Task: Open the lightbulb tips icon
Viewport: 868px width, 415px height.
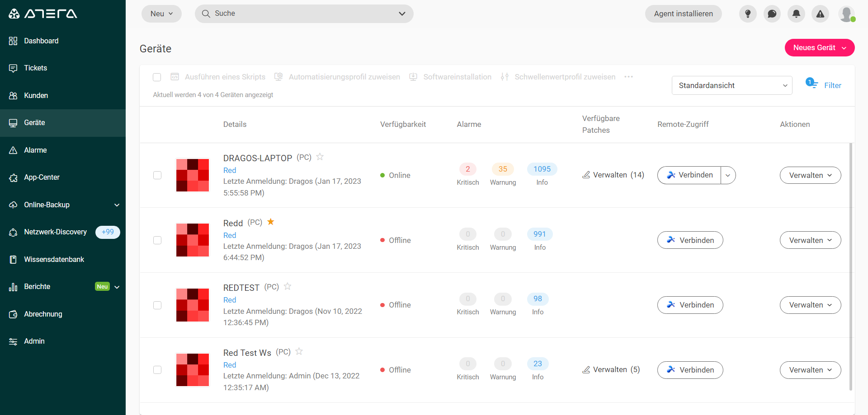Action: point(748,14)
